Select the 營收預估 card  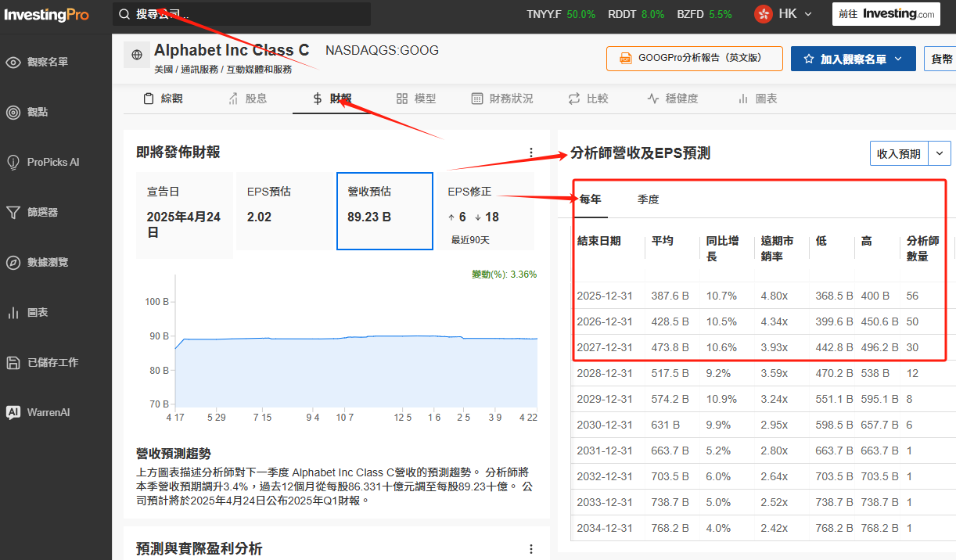(385, 211)
